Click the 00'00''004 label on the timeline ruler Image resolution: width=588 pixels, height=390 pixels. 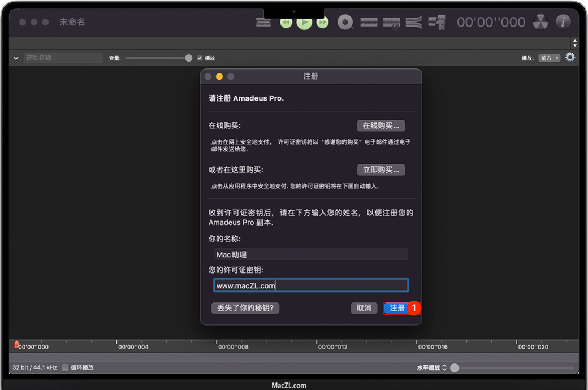[x=133, y=347]
